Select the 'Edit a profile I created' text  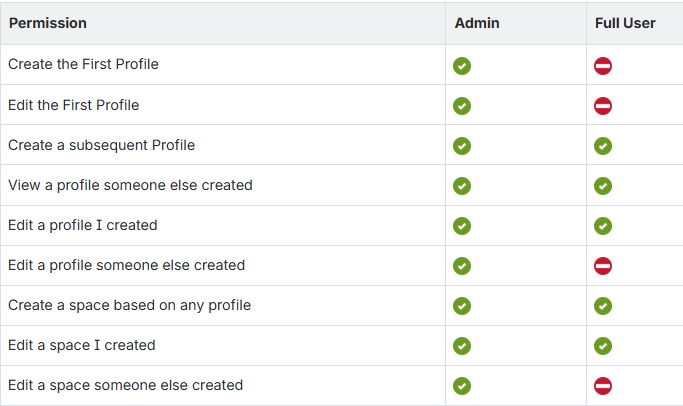(x=82, y=225)
